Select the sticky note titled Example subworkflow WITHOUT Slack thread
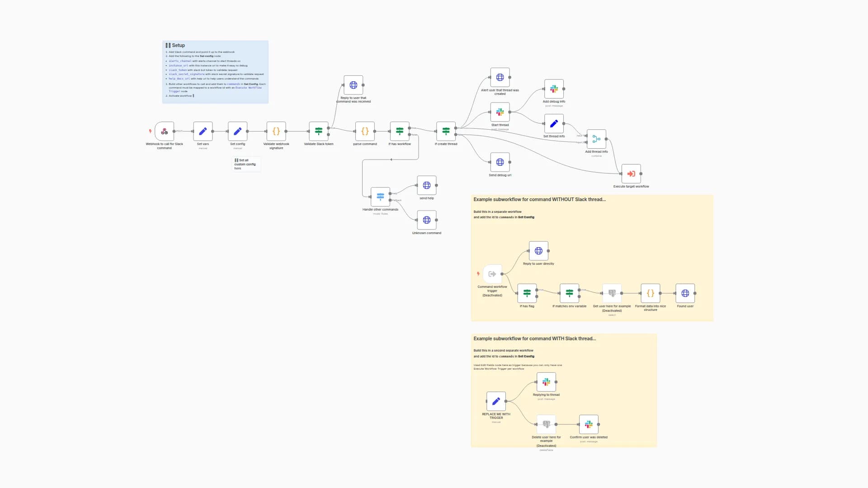This screenshot has width=868, height=488. click(592, 258)
